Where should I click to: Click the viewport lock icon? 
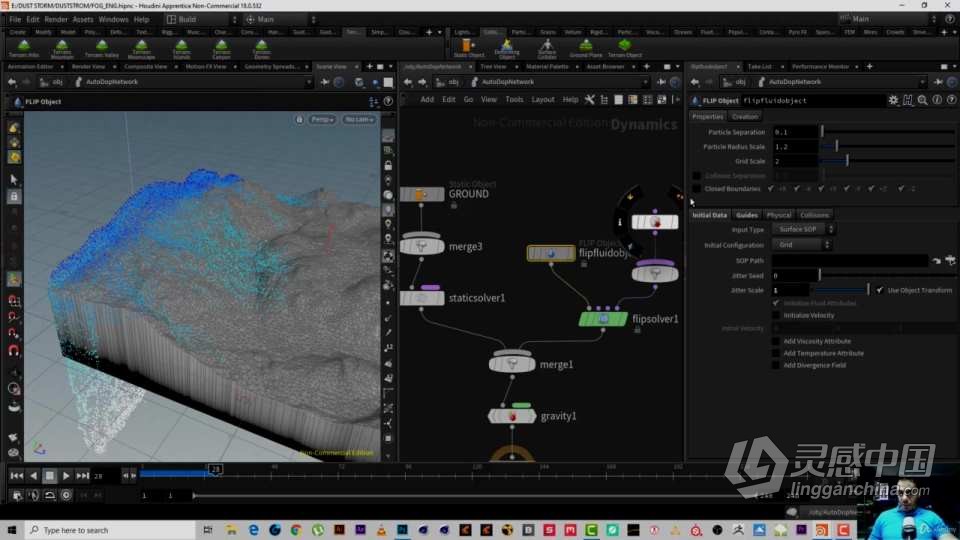299,119
